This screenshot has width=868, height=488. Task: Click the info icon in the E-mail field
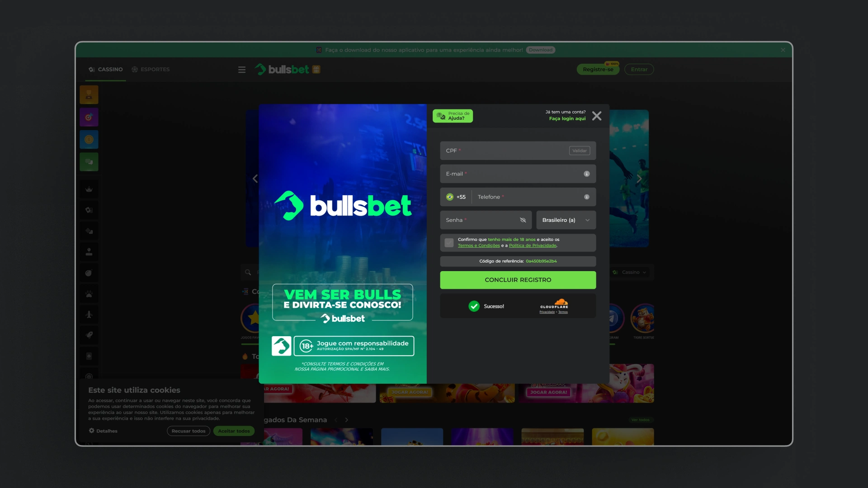pos(586,174)
